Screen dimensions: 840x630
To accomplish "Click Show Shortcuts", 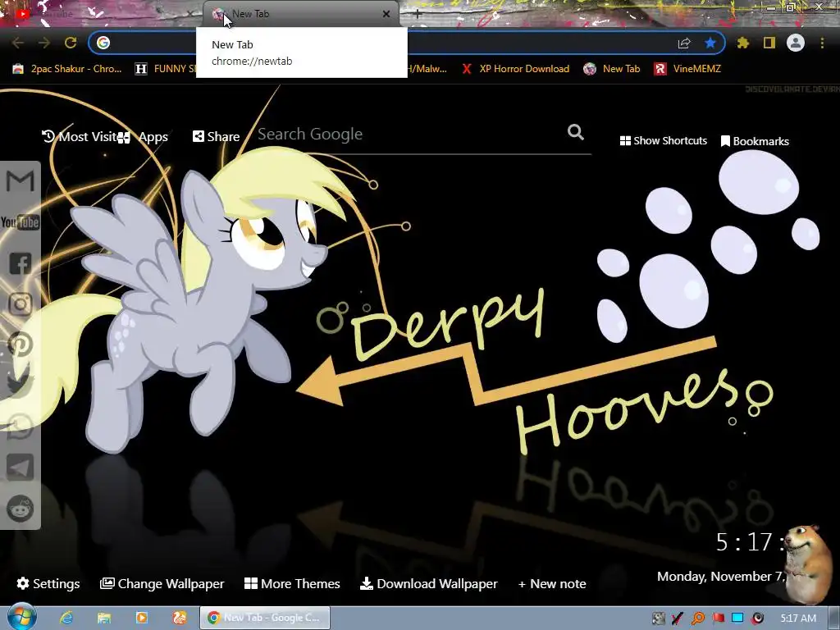I will click(663, 141).
